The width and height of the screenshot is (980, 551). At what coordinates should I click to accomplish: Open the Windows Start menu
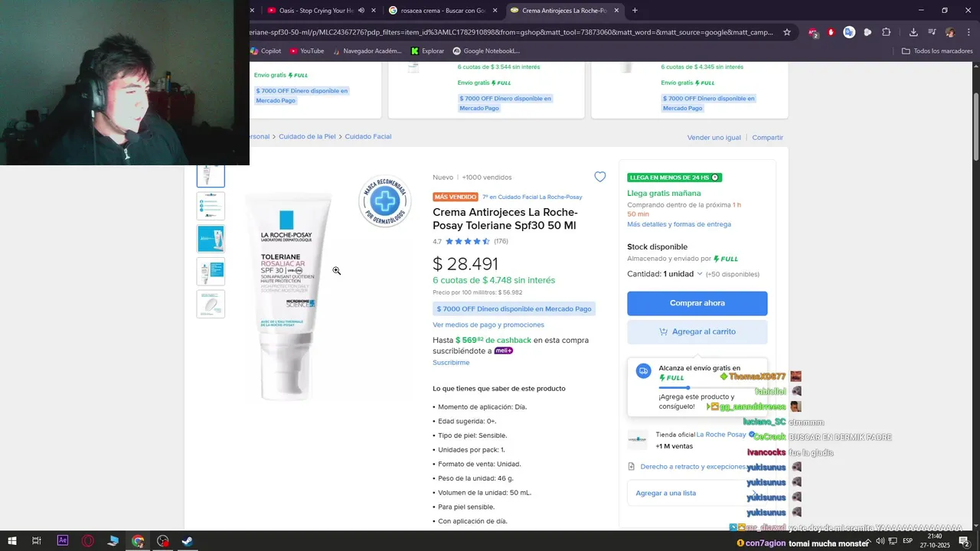point(12,541)
